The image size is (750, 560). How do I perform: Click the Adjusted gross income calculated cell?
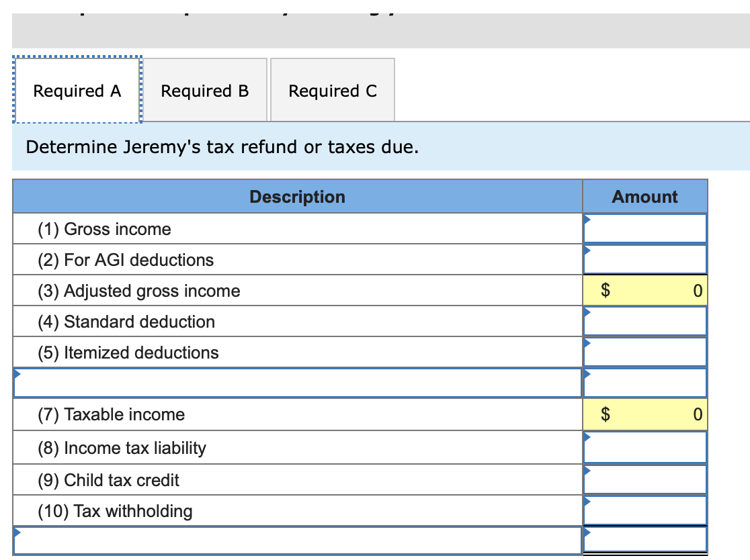tap(644, 291)
